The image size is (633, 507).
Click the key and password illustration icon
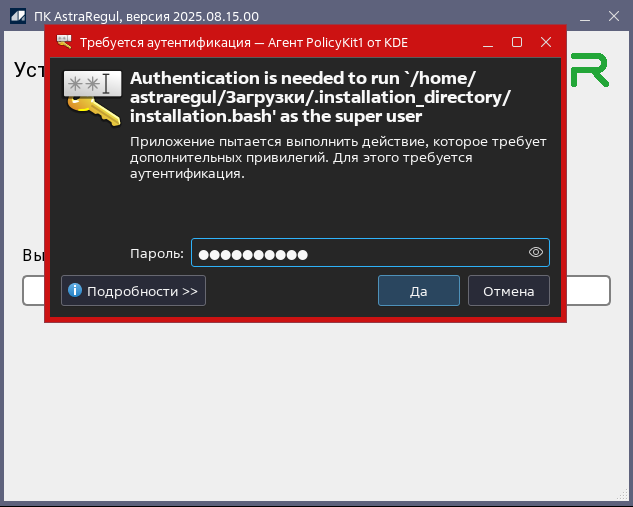coord(93,98)
